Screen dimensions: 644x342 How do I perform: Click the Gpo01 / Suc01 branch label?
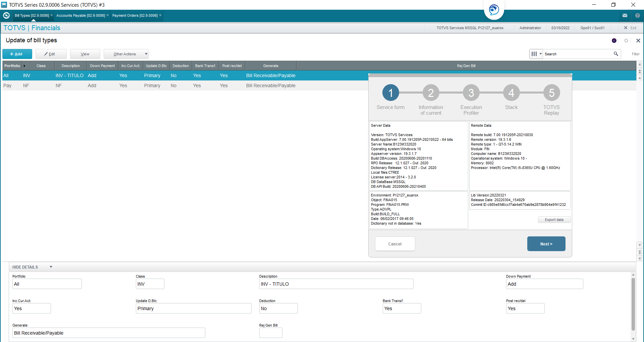pyautogui.click(x=592, y=28)
